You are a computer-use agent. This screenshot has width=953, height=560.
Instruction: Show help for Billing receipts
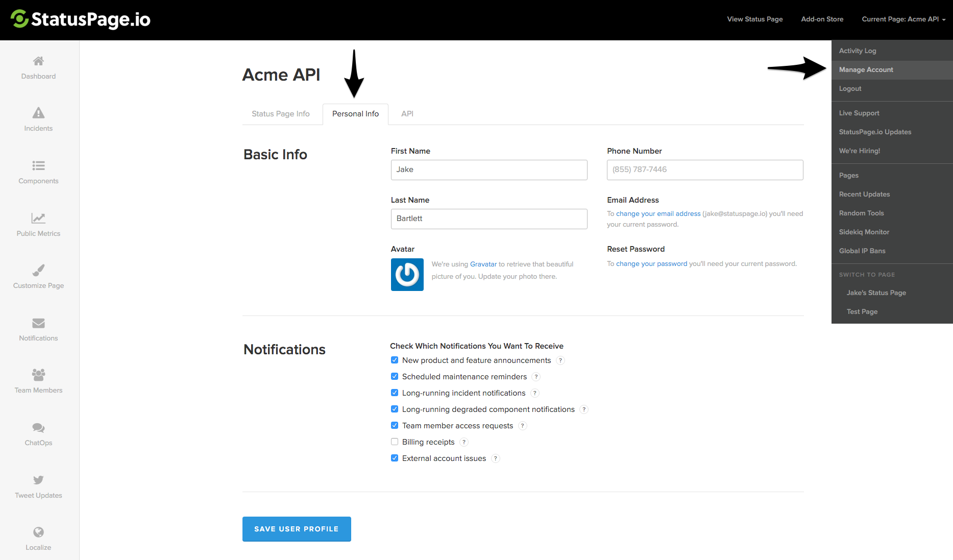coord(464,442)
